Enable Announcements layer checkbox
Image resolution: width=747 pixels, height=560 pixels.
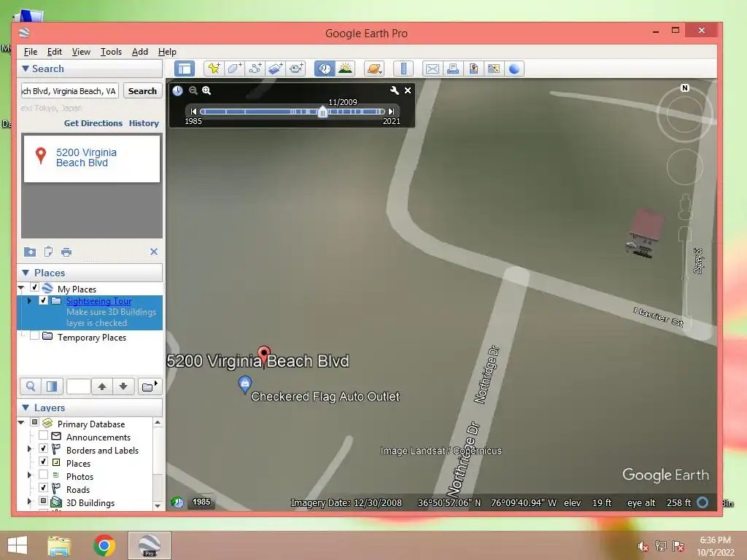point(43,435)
